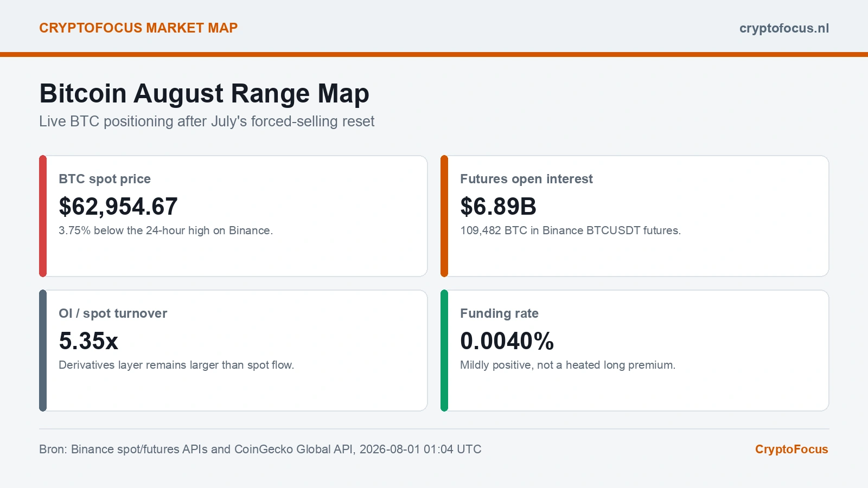The image size is (868, 488).
Task: Click the subtitle about July's forced-selling reset
Action: click(207, 121)
